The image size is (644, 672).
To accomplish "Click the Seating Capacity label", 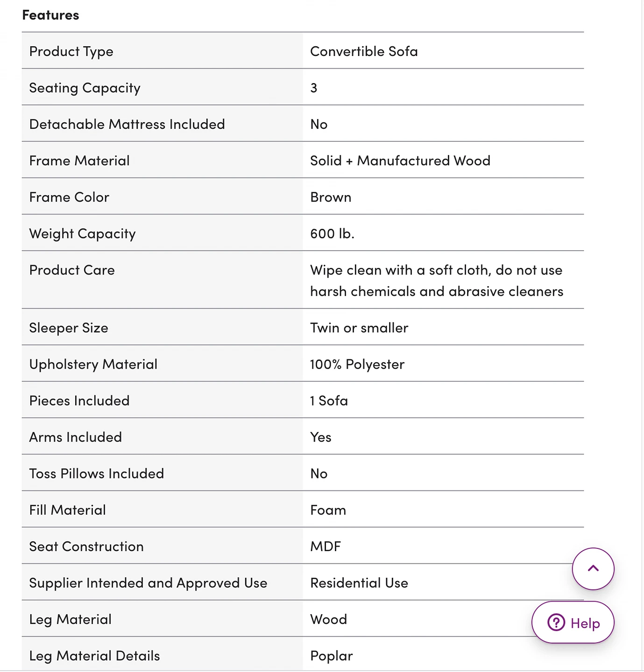I will point(85,88).
